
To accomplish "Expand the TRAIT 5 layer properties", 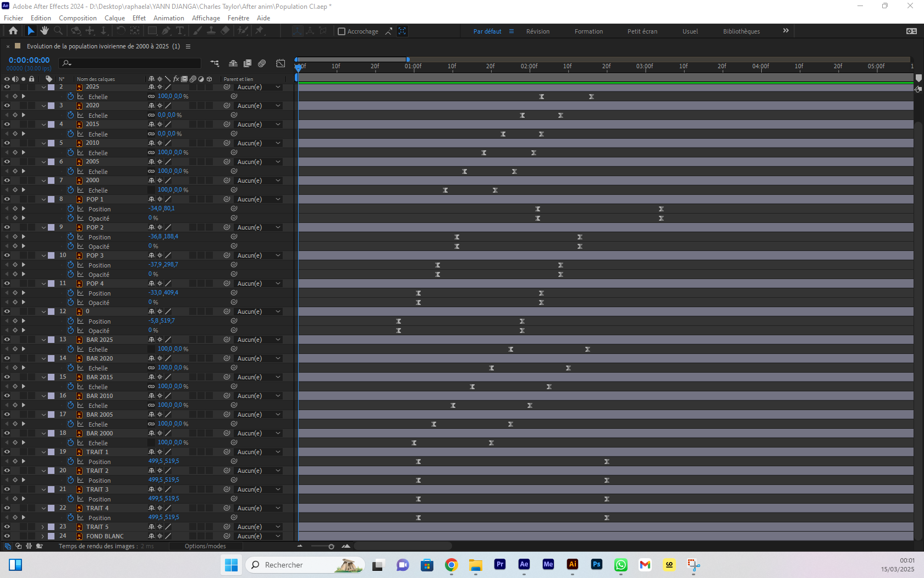I will pos(43,527).
